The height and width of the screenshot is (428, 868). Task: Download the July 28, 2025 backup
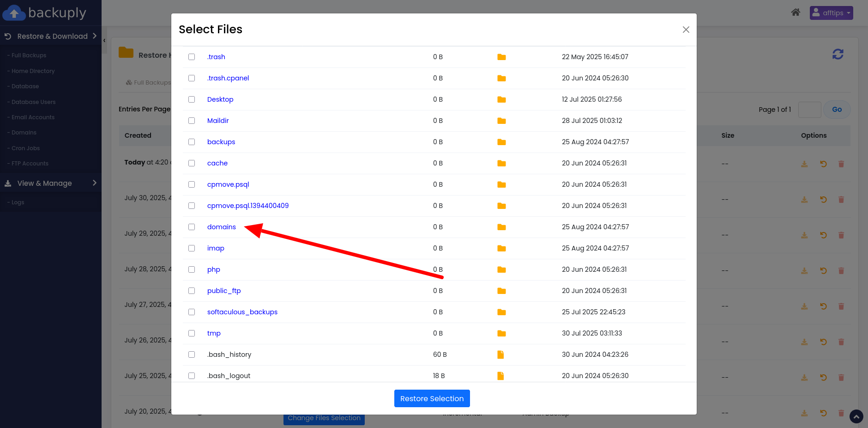[x=804, y=271]
